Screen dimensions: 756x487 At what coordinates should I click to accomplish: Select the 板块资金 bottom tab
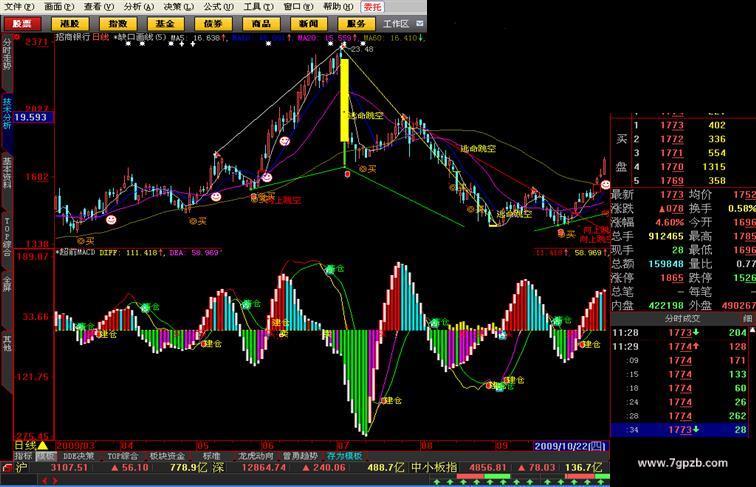[167, 456]
